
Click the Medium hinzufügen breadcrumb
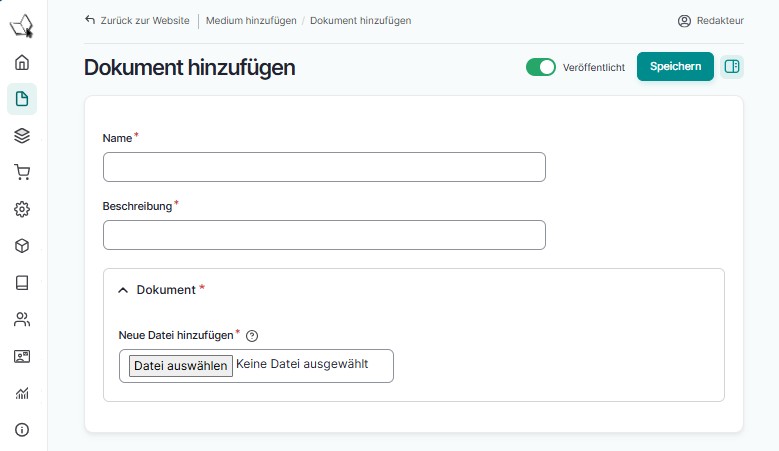(x=252, y=20)
